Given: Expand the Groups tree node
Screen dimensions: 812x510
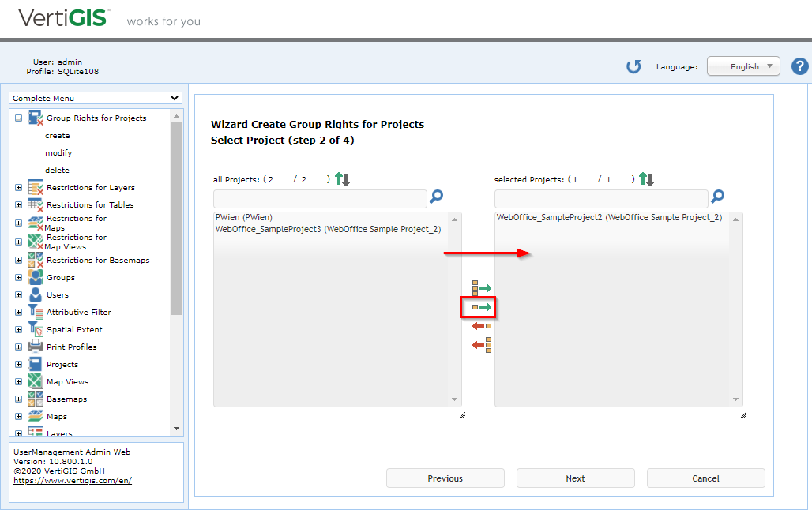Looking at the screenshot, I should (x=17, y=277).
